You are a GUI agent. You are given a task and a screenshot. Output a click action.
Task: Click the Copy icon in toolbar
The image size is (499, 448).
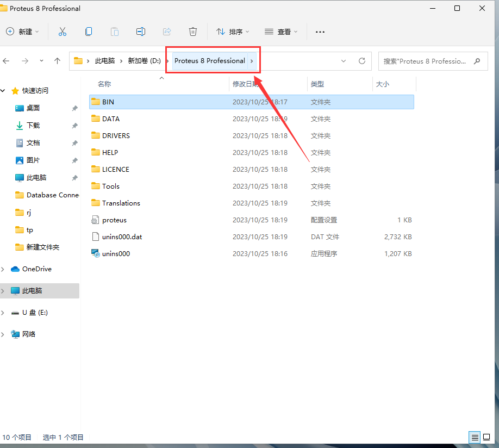pyautogui.click(x=89, y=32)
